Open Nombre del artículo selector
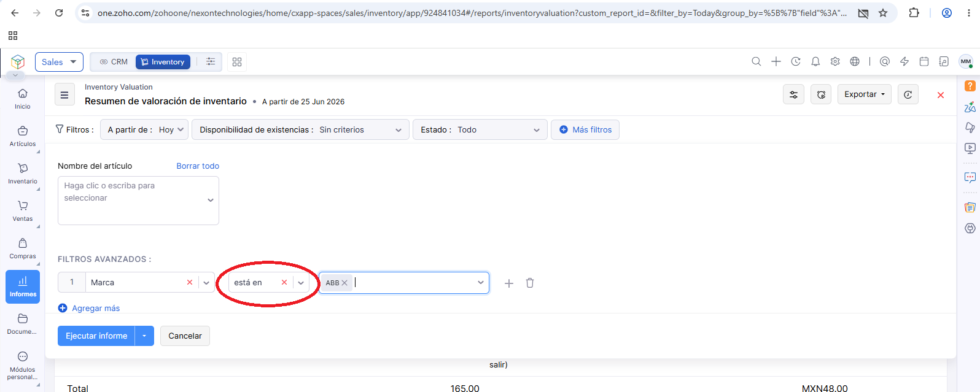980x392 pixels. (x=138, y=201)
